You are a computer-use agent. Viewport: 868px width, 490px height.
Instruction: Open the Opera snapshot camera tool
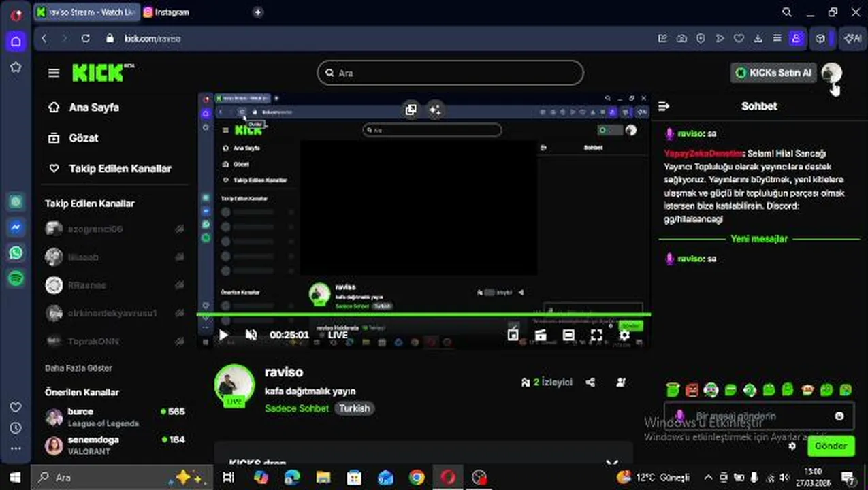click(681, 39)
